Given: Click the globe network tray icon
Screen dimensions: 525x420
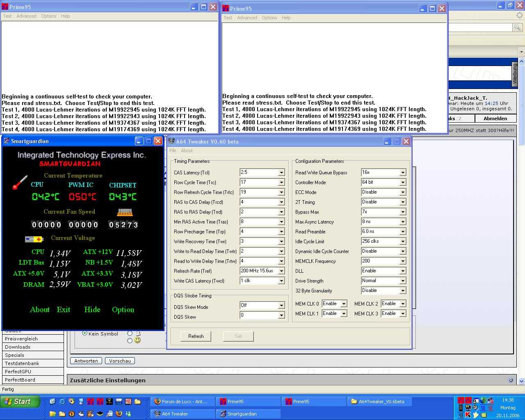Looking at the screenshot, I should pos(484,400).
